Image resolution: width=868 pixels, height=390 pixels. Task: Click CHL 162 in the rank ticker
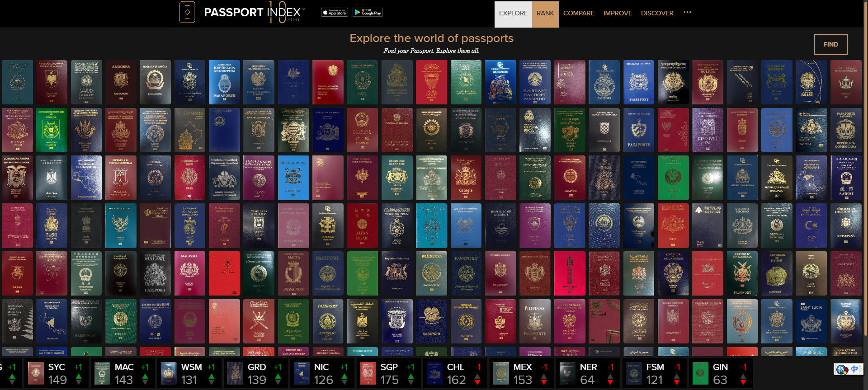tap(456, 374)
